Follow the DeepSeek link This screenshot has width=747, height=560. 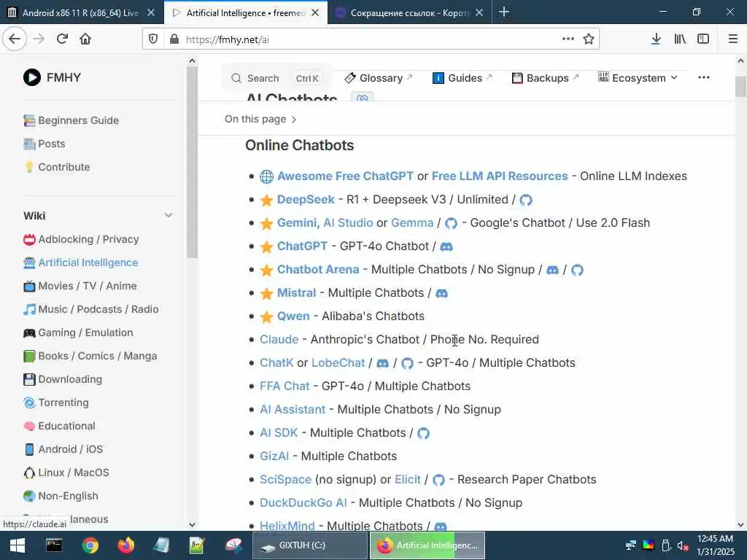click(306, 200)
